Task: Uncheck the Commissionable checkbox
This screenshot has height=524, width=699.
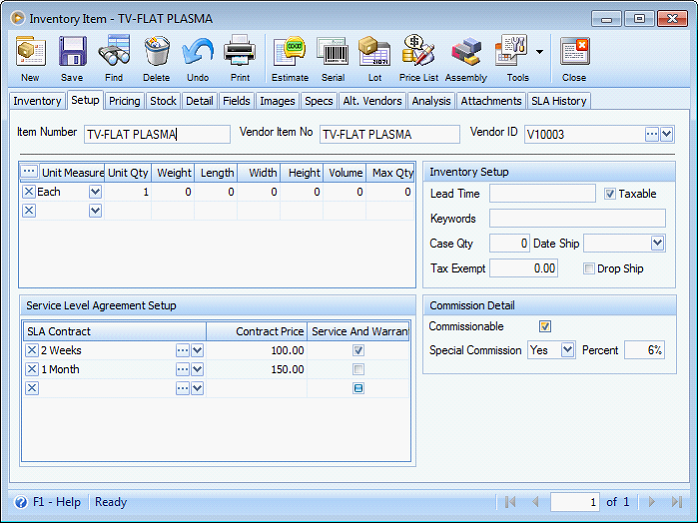Action: pos(545,327)
